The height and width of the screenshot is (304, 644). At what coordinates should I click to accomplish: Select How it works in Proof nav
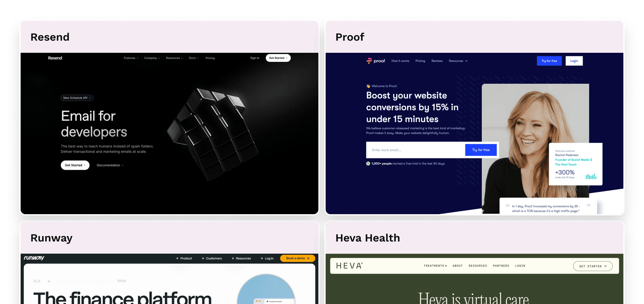point(400,61)
